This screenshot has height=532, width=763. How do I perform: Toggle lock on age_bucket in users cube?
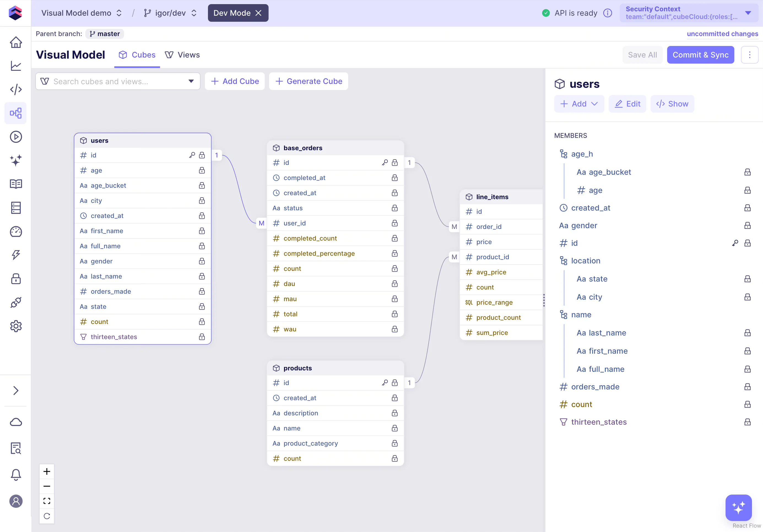pyautogui.click(x=202, y=185)
